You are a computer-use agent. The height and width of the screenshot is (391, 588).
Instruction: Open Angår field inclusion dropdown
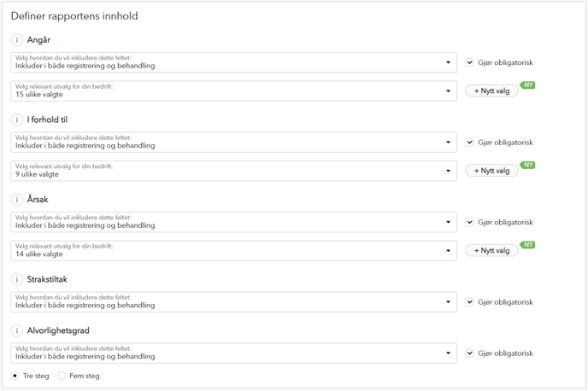click(x=233, y=62)
